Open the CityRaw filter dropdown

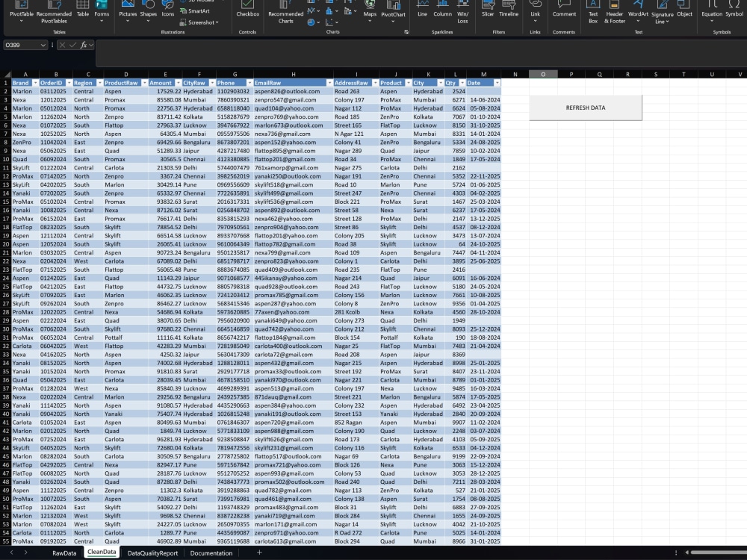(212, 83)
